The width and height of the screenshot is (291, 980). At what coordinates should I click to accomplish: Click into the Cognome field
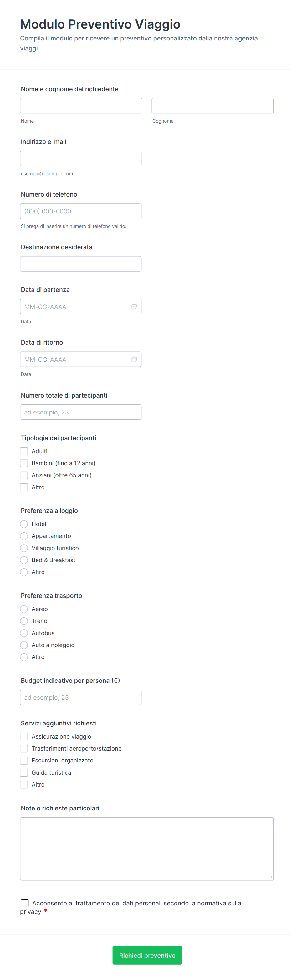pyautogui.click(x=212, y=106)
